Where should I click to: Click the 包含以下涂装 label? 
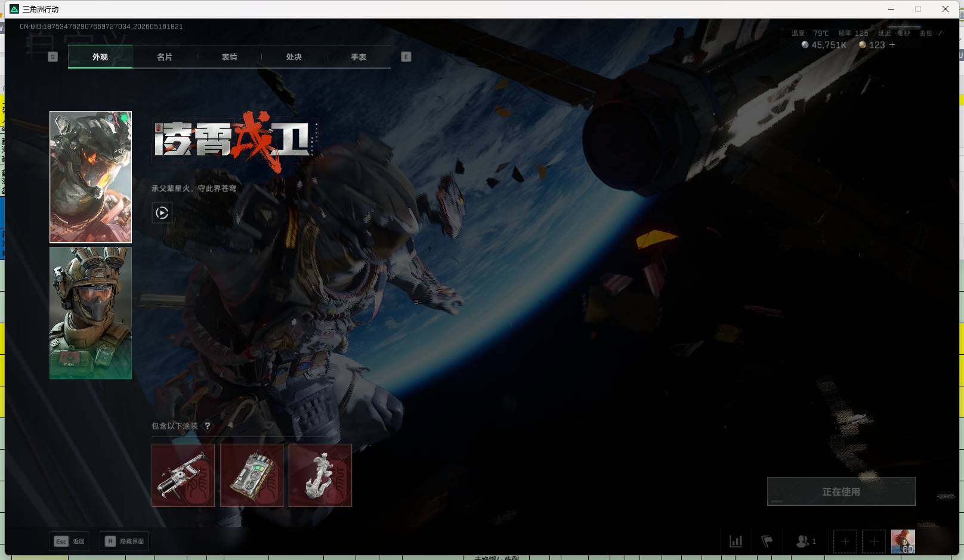[175, 426]
